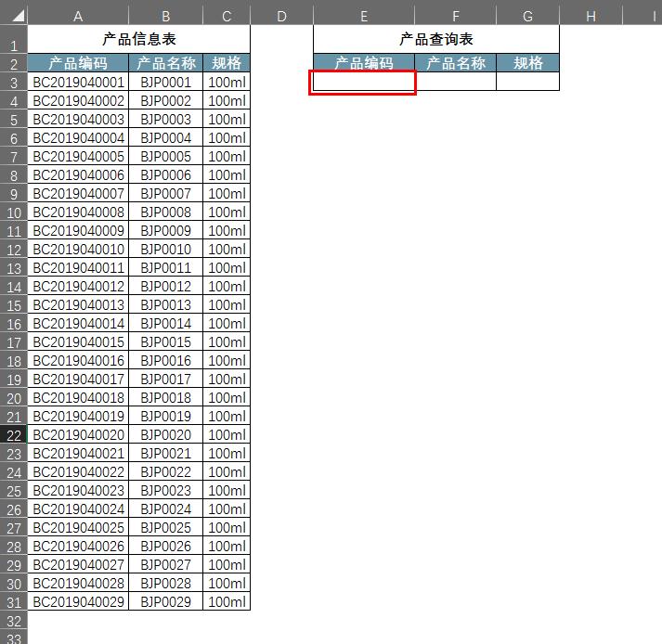Select cell BJP0021
Viewport: 662px width, 644px height.
[166, 453]
